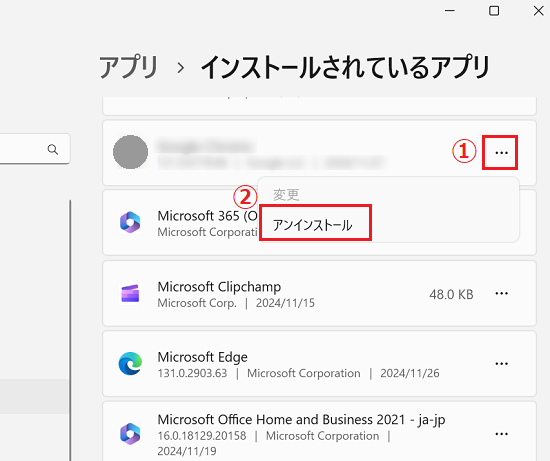The width and height of the screenshot is (550, 461).
Task: Minimize the Settings window
Action: [450, 11]
